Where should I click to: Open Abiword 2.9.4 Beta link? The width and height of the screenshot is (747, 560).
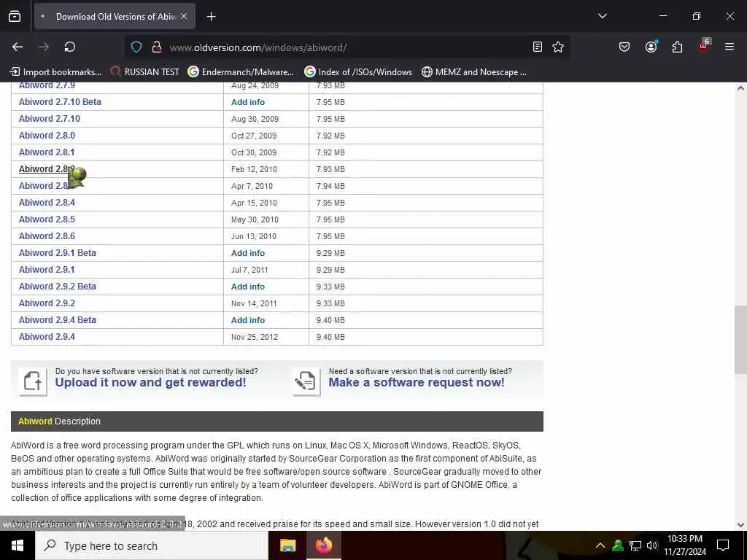57,320
